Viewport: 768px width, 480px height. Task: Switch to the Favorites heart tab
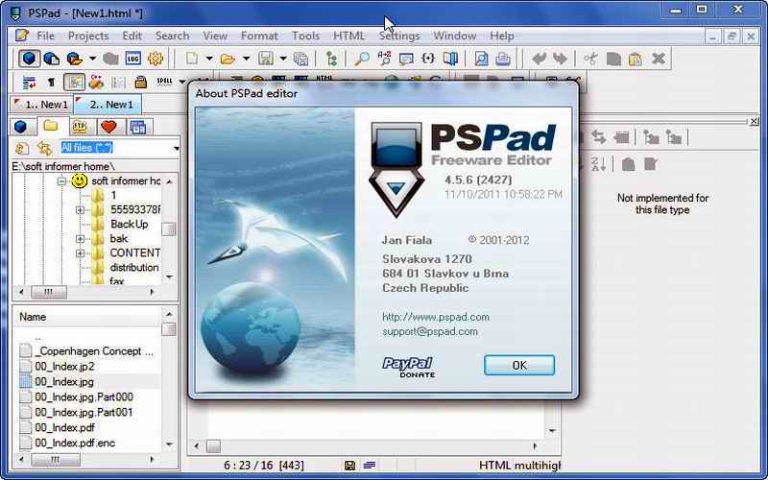pyautogui.click(x=109, y=127)
